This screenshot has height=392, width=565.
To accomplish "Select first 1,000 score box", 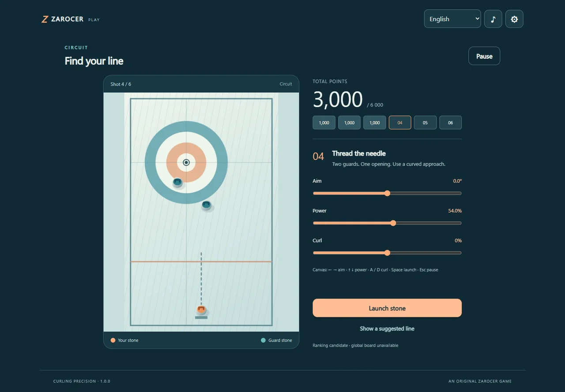I will 324,123.
